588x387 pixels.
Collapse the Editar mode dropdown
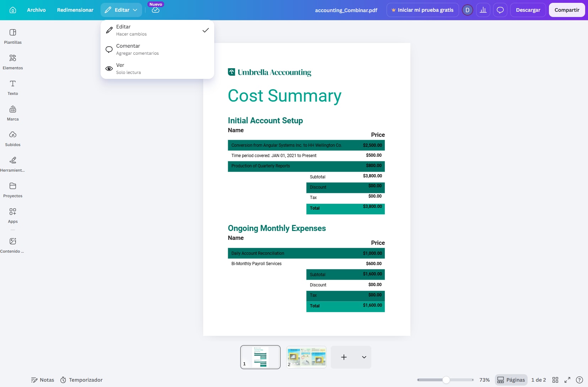[x=121, y=10]
